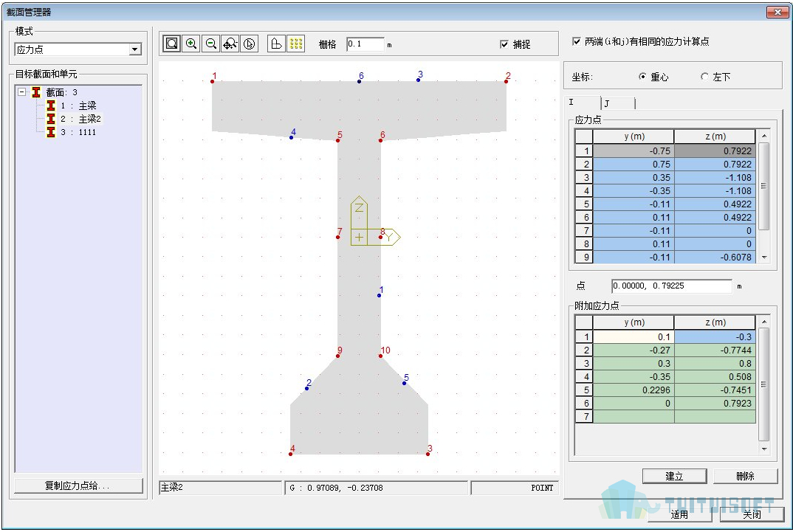Viewport: 793px width, 532px height.
Task: Click the 点 coordinate input field
Action: 671,286
